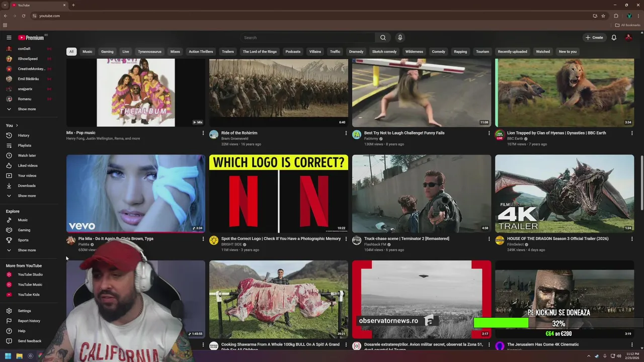Image resolution: width=644 pixels, height=362 pixels.
Task: Reload the page in browser
Action: (23, 16)
